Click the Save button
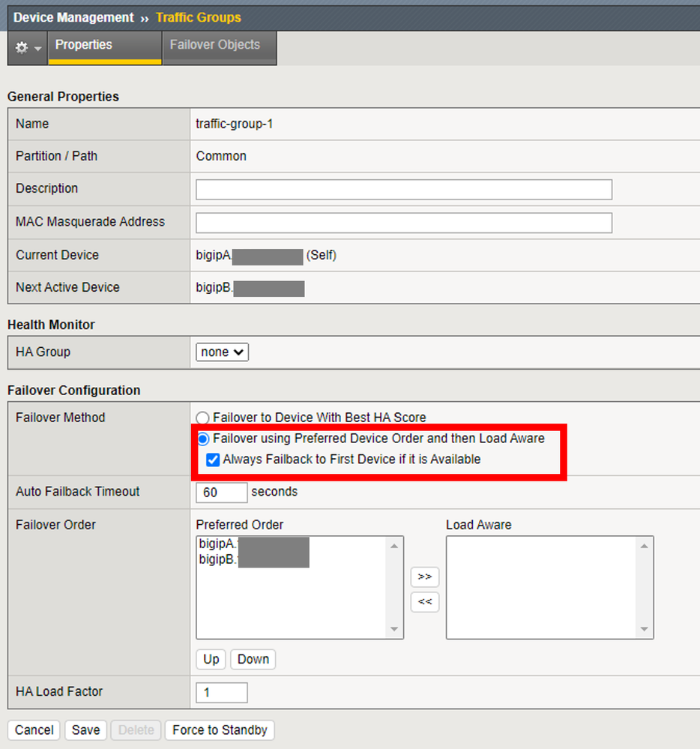 85,730
